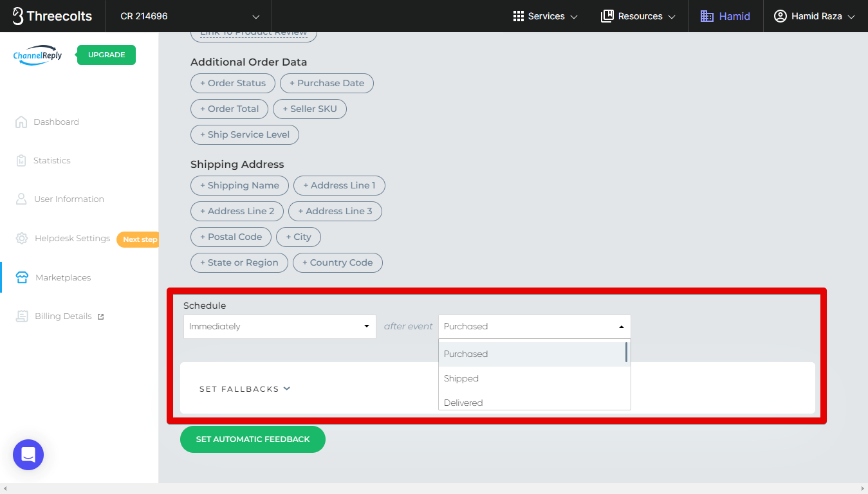This screenshot has height=494, width=868.
Task: Click the Marketplaces store icon
Action: 22,277
